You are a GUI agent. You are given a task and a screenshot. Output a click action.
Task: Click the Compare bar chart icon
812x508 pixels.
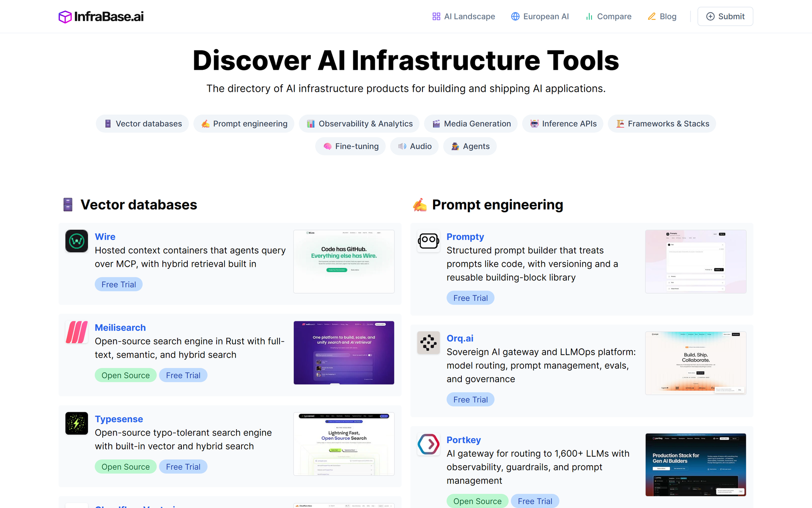point(589,17)
